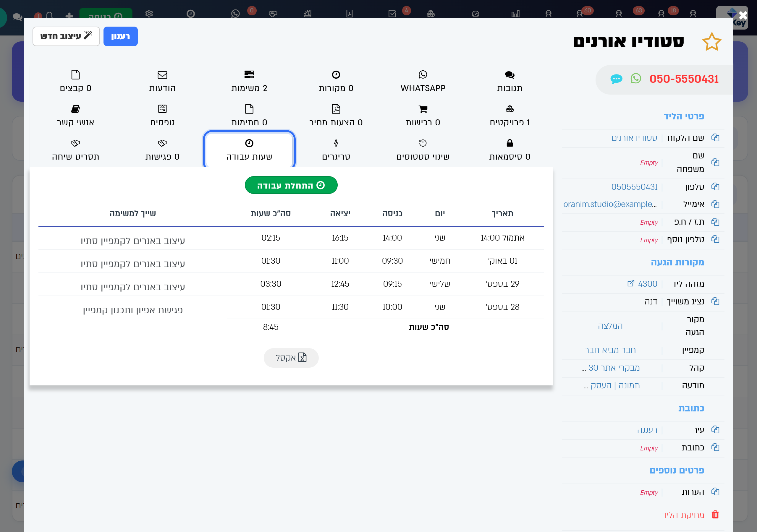The height and width of the screenshot is (532, 757).
Task: Open the טפסים tab
Action: [162, 116]
